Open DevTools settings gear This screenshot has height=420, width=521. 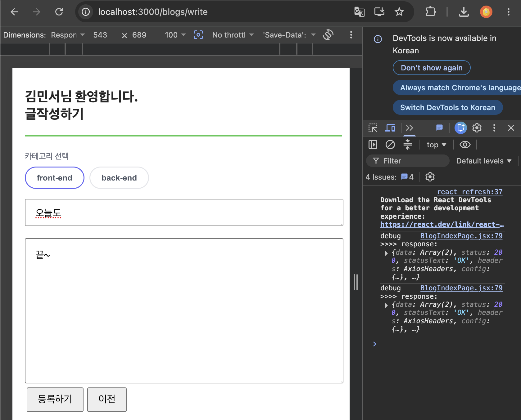[x=477, y=128]
